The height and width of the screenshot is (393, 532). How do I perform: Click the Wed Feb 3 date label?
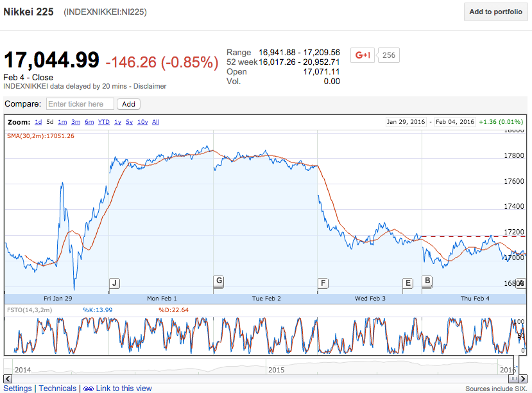[x=370, y=299]
